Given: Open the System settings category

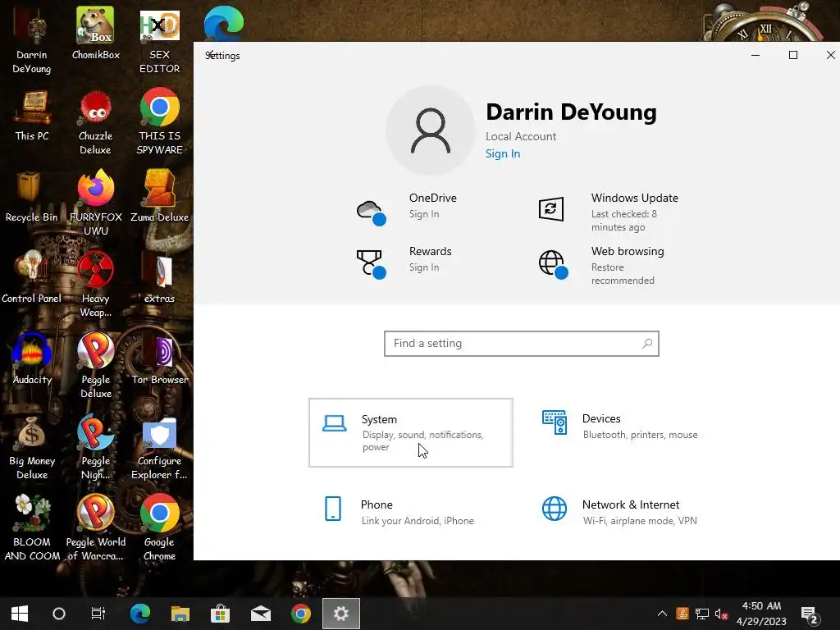Looking at the screenshot, I should [411, 432].
